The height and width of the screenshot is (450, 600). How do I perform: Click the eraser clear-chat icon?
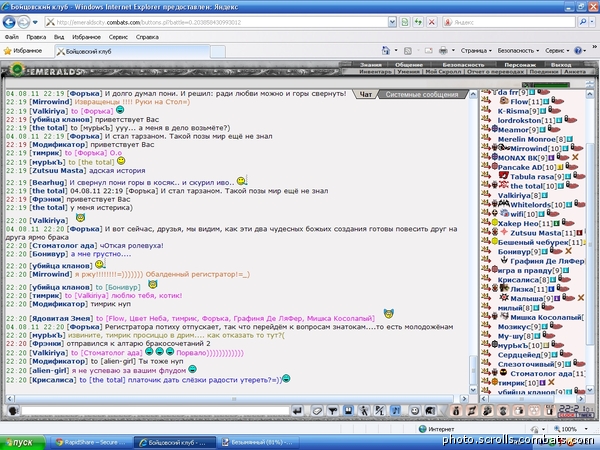pyautogui.click(x=317, y=411)
